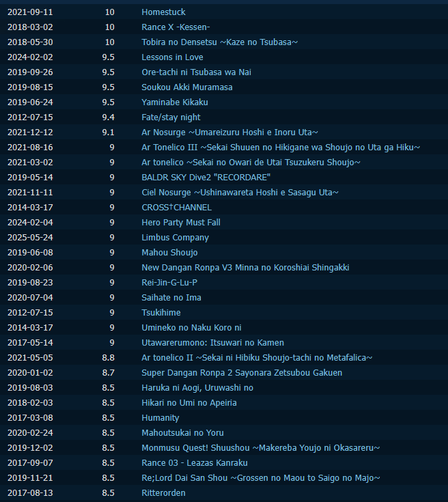Select the 9 score for Limbus Company

[x=112, y=238]
